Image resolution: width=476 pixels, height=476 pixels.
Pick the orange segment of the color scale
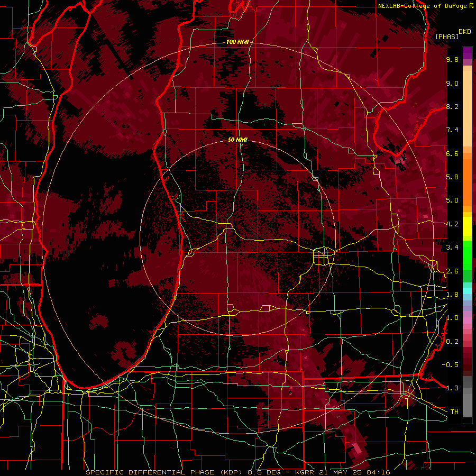click(x=467, y=182)
